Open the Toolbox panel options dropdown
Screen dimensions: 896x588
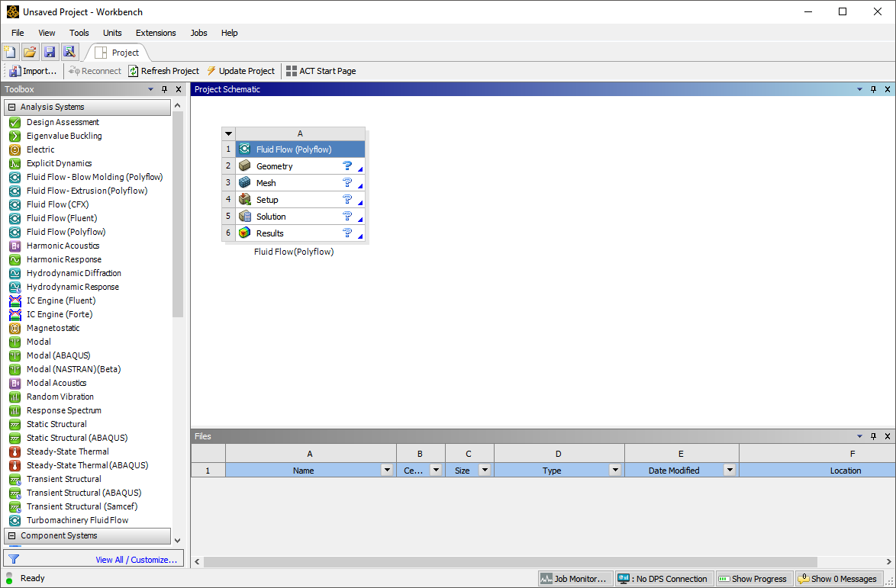[x=151, y=89]
